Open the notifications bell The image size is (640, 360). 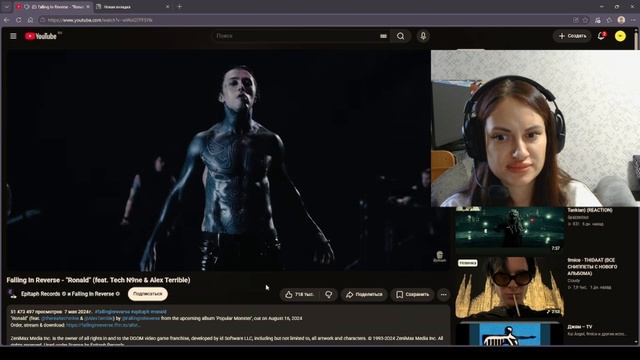pyautogui.click(x=601, y=36)
